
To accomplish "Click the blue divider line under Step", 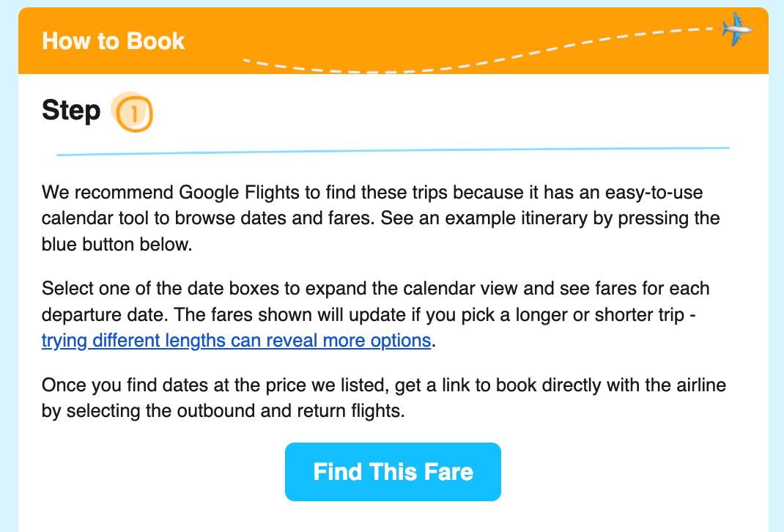I will (x=393, y=151).
